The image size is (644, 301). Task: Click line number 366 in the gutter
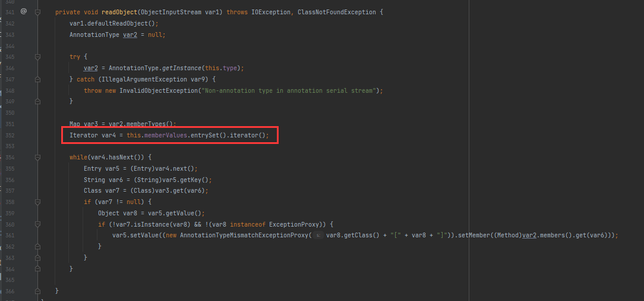10,291
